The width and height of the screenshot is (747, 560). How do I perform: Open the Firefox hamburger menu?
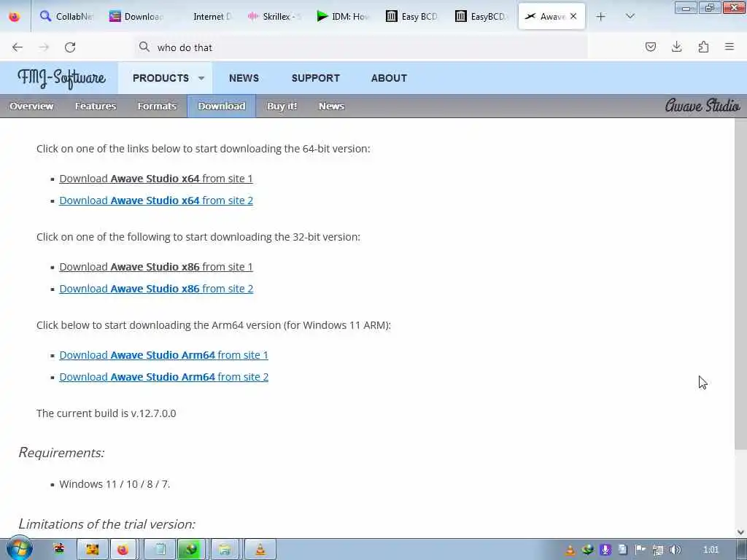click(729, 47)
